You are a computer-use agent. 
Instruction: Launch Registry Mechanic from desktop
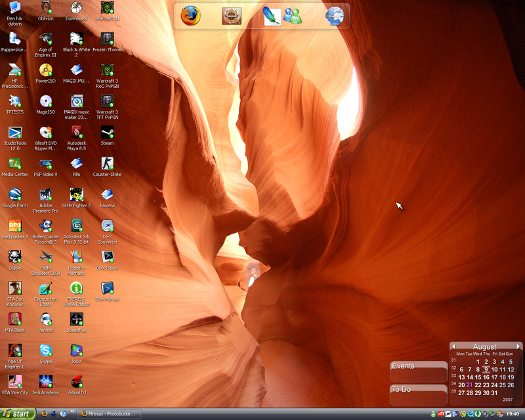[x=76, y=257]
